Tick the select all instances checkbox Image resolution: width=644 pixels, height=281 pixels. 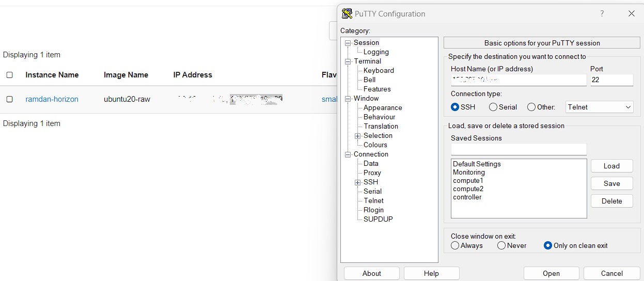point(9,75)
